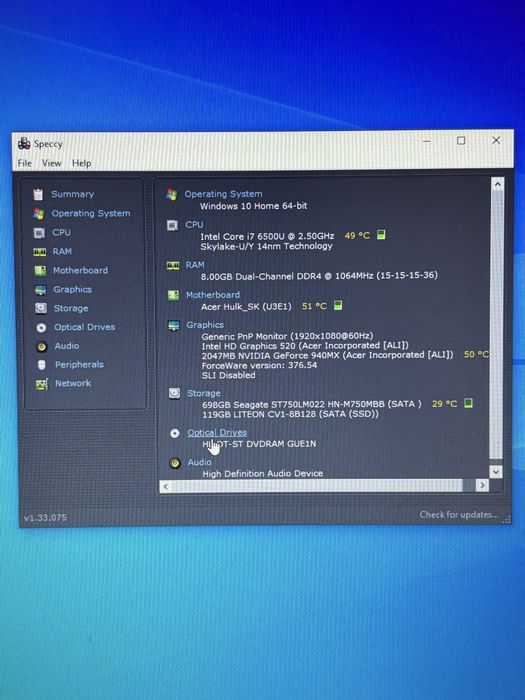Select Graphics in the sidebar list

coord(73,289)
